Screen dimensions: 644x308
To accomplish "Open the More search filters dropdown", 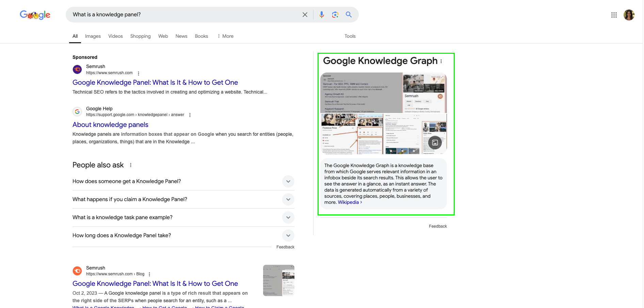I will [225, 36].
